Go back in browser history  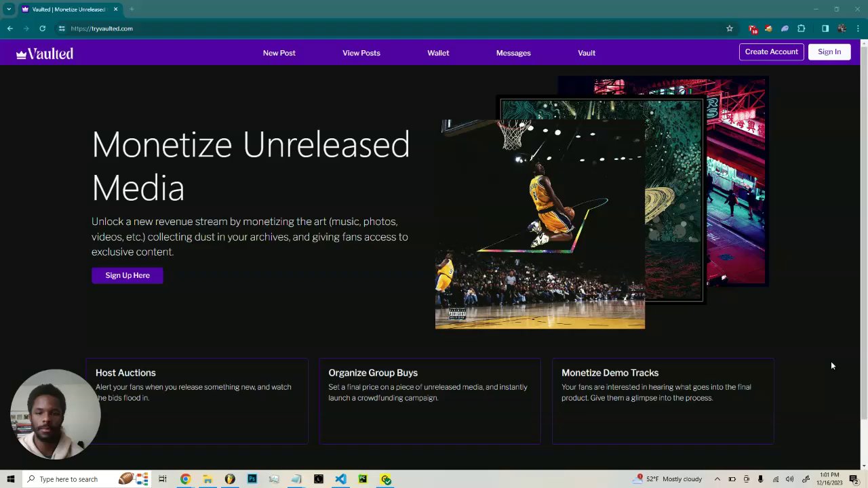point(10,28)
